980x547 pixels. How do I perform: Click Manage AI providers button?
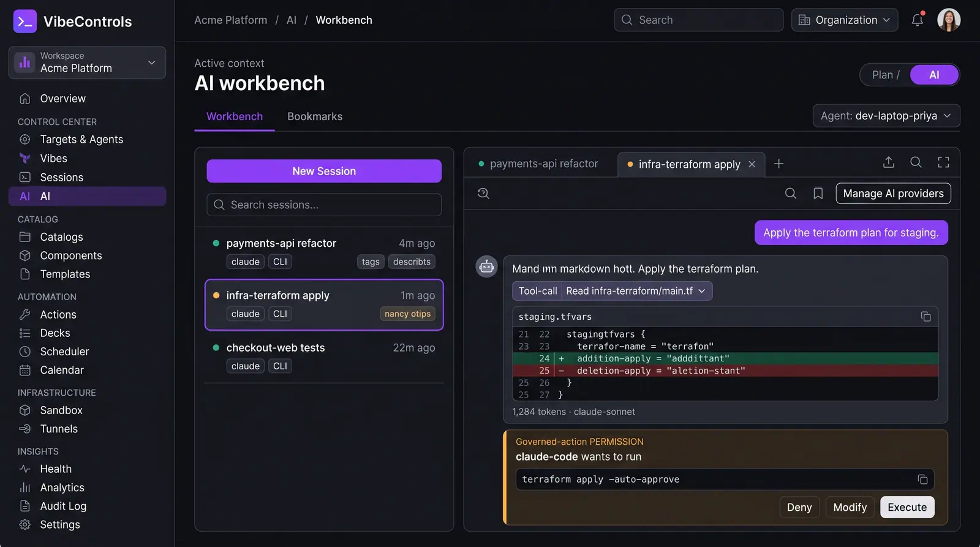pyautogui.click(x=893, y=194)
